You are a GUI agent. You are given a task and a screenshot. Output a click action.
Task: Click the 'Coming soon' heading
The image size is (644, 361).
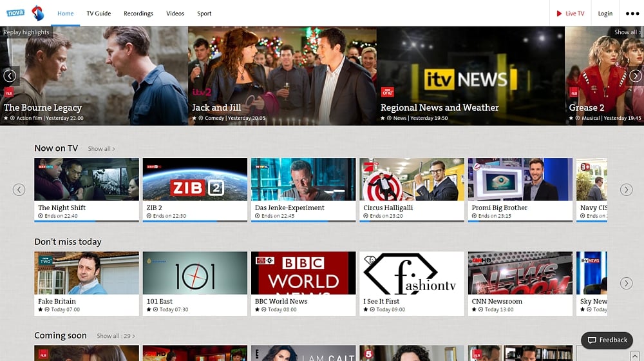[61, 335]
